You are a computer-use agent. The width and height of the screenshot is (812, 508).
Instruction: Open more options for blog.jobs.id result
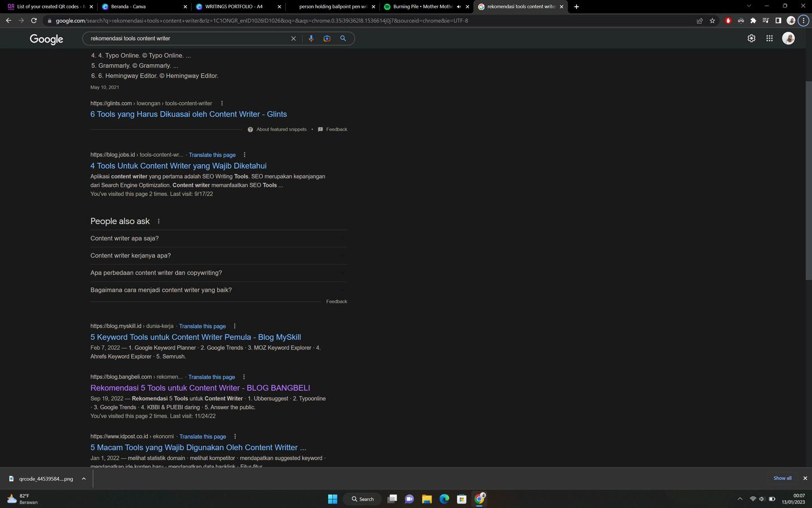click(244, 155)
